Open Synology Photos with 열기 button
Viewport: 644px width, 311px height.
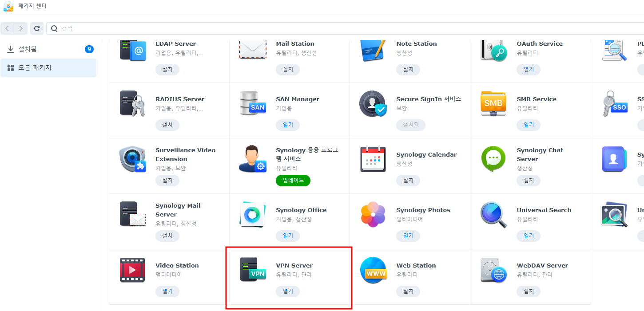point(408,236)
